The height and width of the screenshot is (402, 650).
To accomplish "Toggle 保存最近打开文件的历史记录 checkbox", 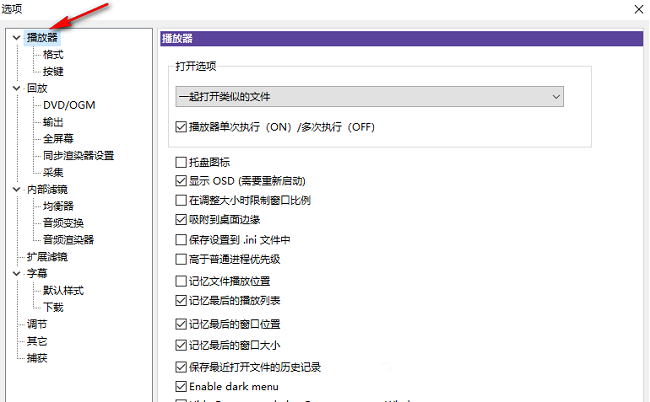I will (181, 367).
